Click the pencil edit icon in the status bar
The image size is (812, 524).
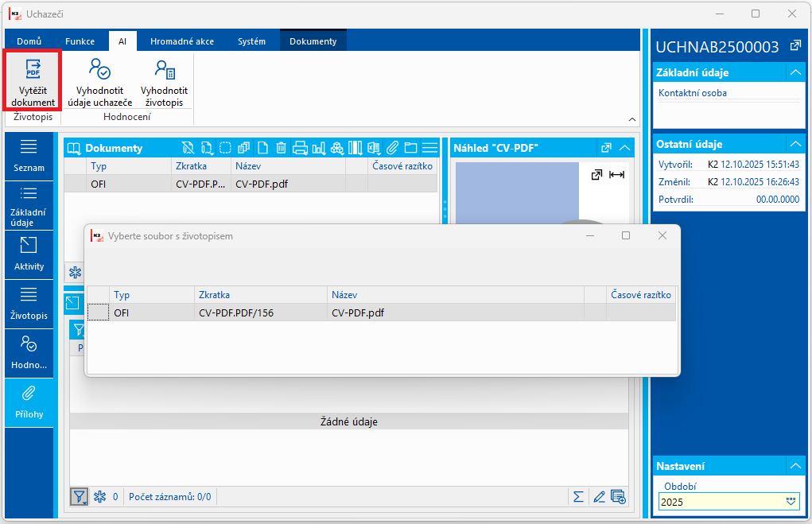pos(599,497)
